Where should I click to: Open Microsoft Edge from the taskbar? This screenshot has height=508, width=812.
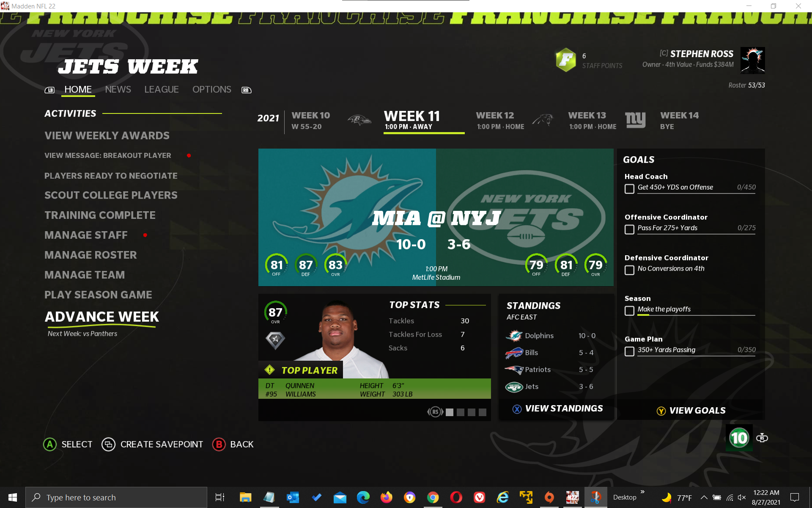pyautogui.click(x=363, y=497)
